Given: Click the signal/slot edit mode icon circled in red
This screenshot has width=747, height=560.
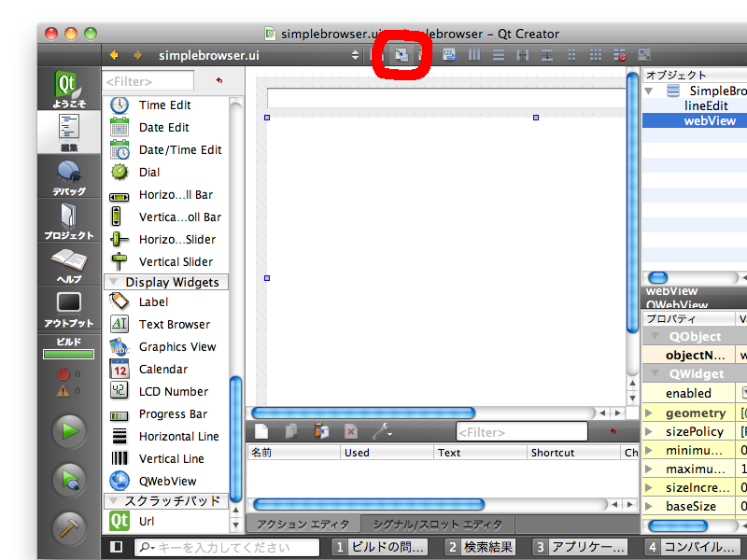Looking at the screenshot, I should 402,55.
